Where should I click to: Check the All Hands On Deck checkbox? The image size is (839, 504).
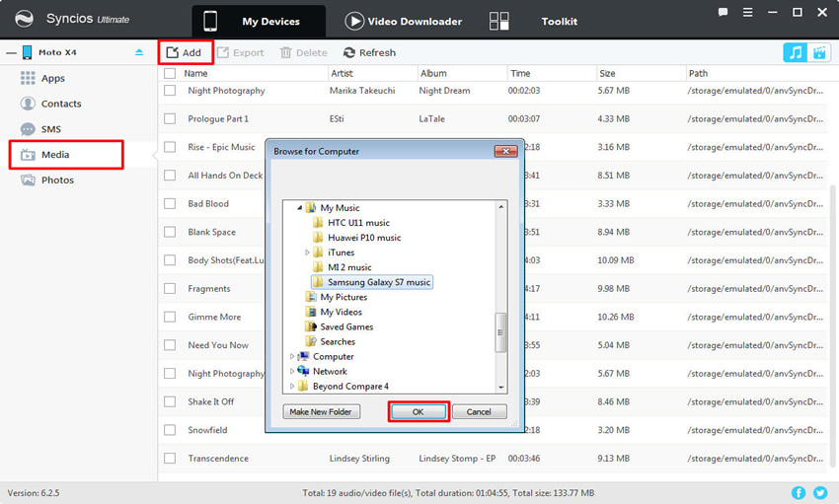[x=170, y=176]
